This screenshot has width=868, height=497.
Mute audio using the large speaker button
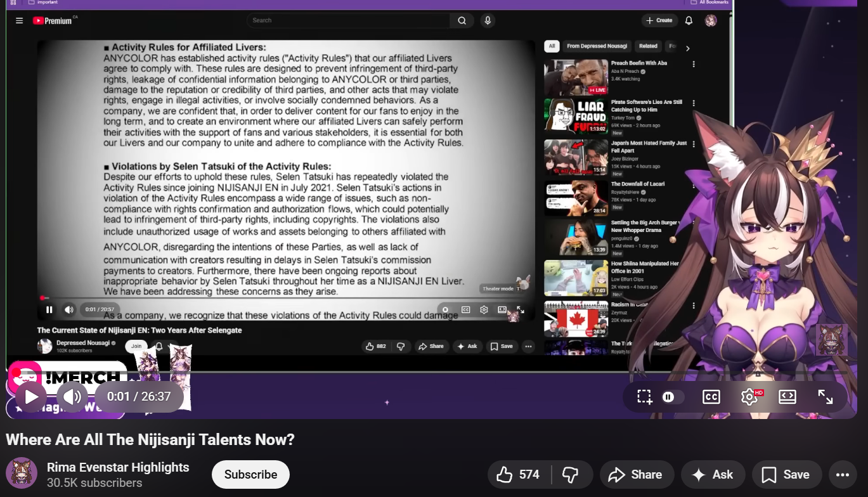72,397
